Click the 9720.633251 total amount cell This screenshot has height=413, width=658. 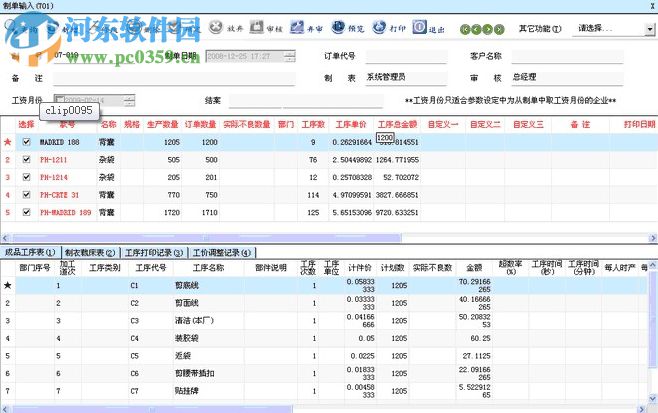pyautogui.click(x=397, y=213)
